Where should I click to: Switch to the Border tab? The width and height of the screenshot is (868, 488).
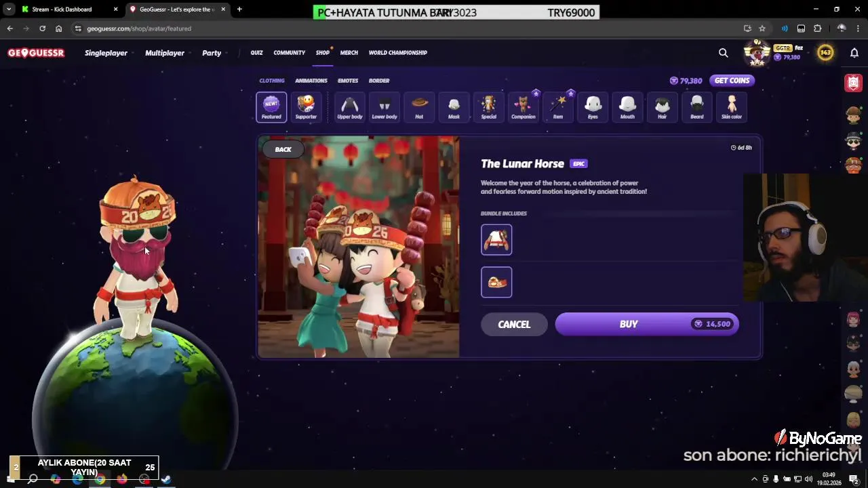click(x=379, y=81)
